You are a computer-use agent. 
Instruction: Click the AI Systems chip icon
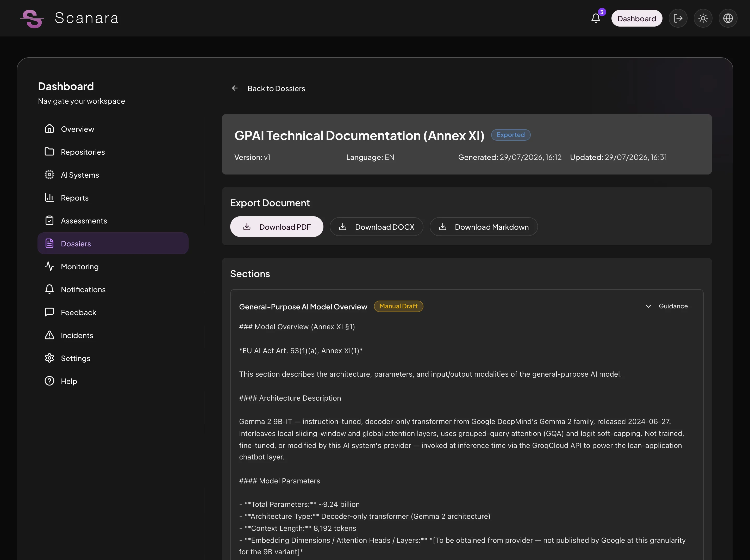coord(49,175)
